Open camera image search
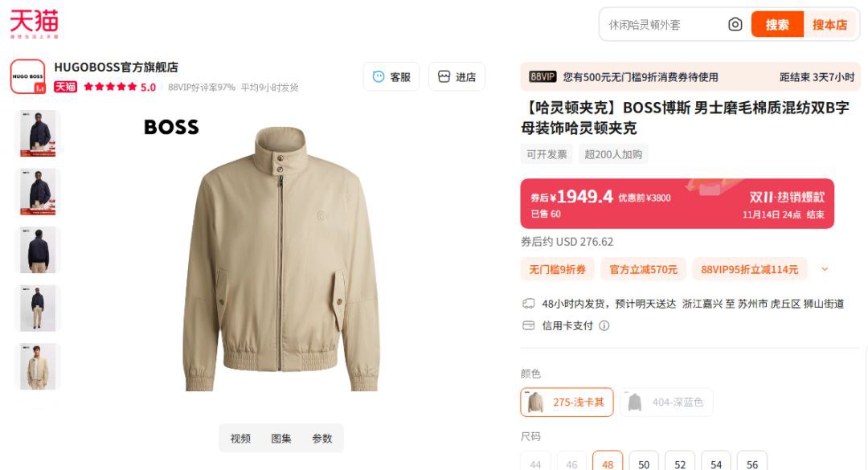 [x=735, y=25]
